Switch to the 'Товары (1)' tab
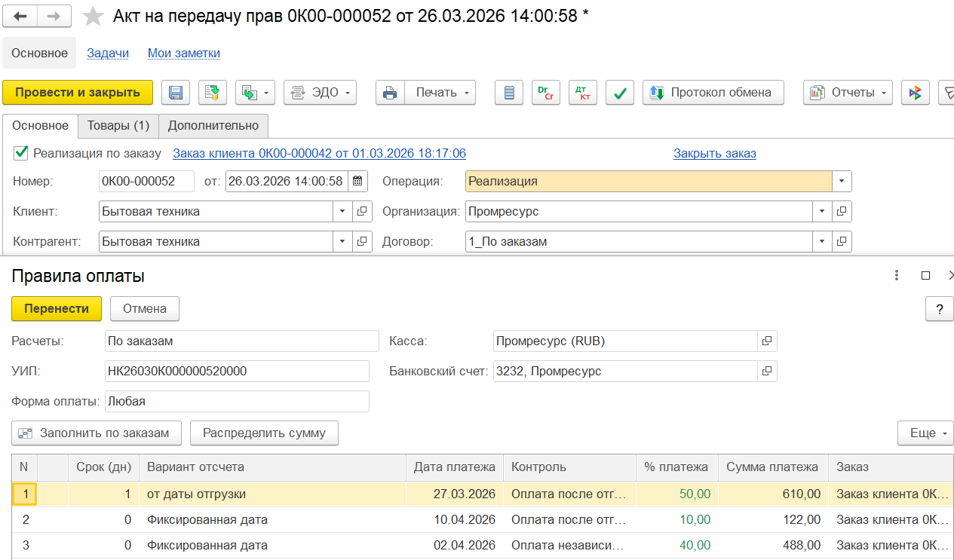Image resolution: width=954 pixels, height=560 pixels. click(118, 126)
